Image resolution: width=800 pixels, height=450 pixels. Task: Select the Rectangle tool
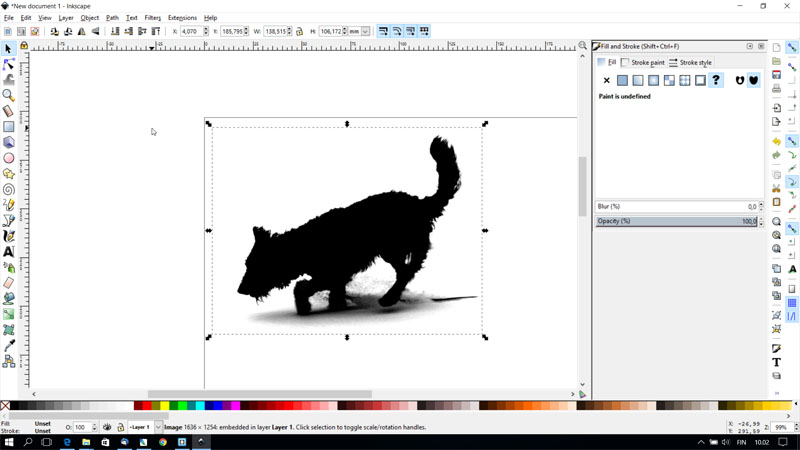coord(8,127)
